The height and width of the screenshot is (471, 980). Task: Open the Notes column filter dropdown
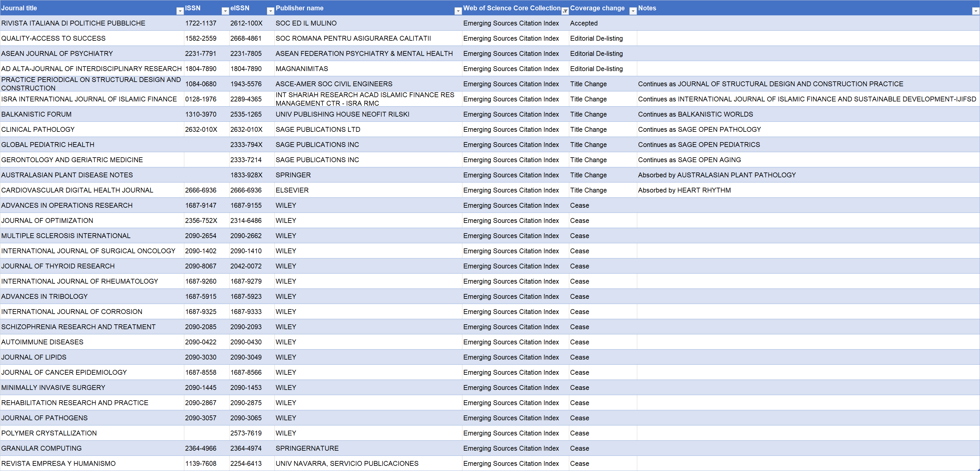[975, 12]
